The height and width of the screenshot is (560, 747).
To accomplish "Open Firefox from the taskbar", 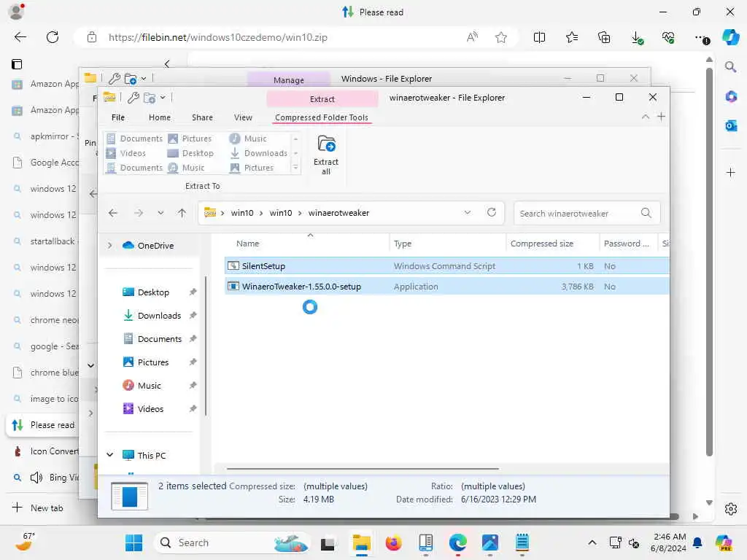I will (x=393, y=542).
